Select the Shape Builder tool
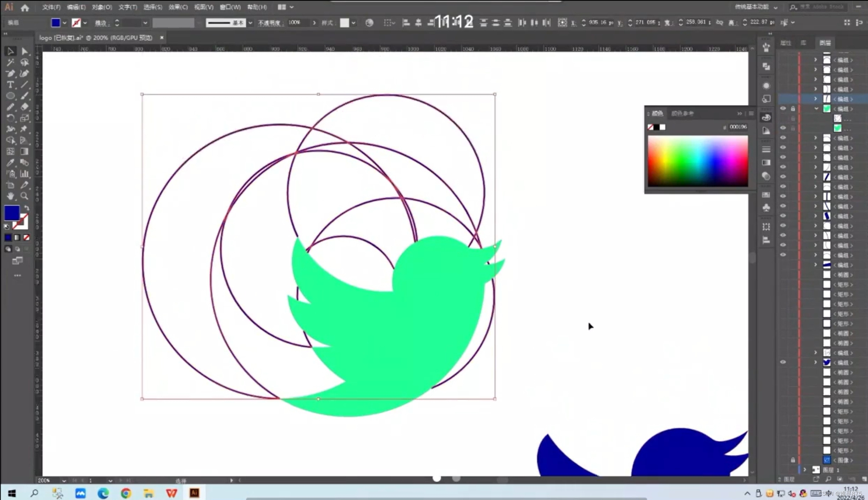This screenshot has width=868, height=500. (10, 140)
